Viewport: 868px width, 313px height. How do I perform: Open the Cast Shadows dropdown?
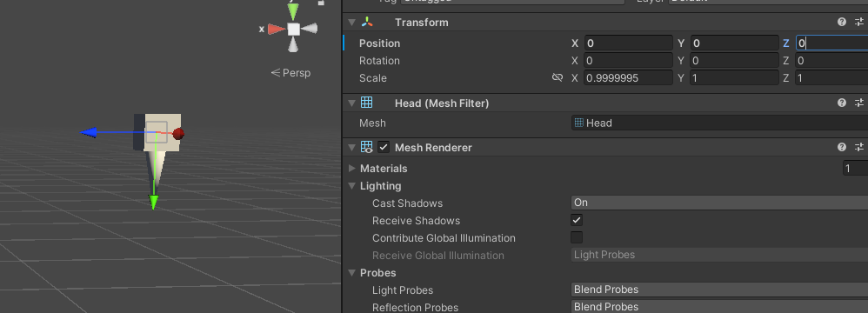click(x=719, y=203)
